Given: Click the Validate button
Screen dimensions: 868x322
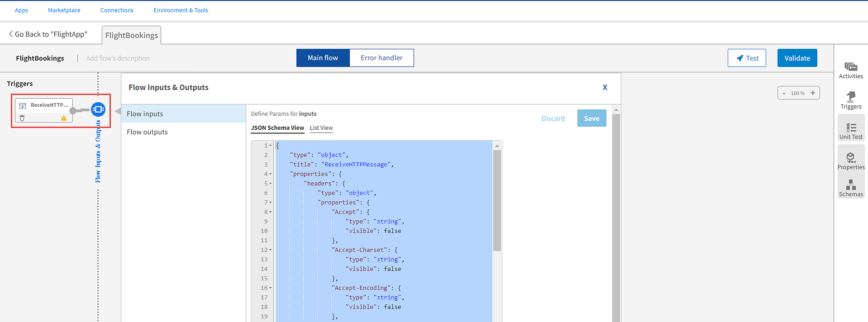Looking at the screenshot, I should point(796,58).
